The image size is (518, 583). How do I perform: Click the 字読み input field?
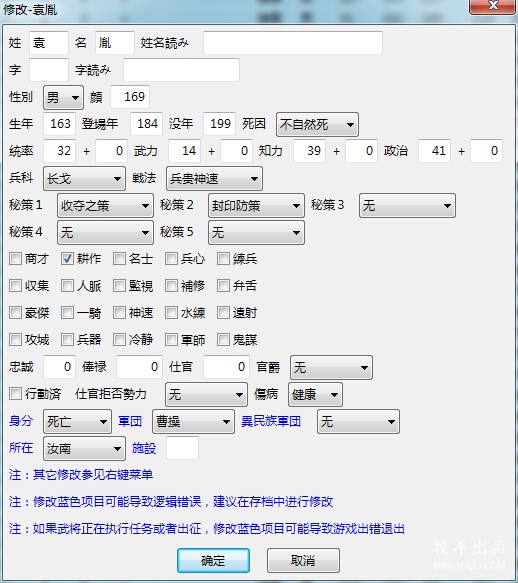pyautogui.click(x=181, y=70)
